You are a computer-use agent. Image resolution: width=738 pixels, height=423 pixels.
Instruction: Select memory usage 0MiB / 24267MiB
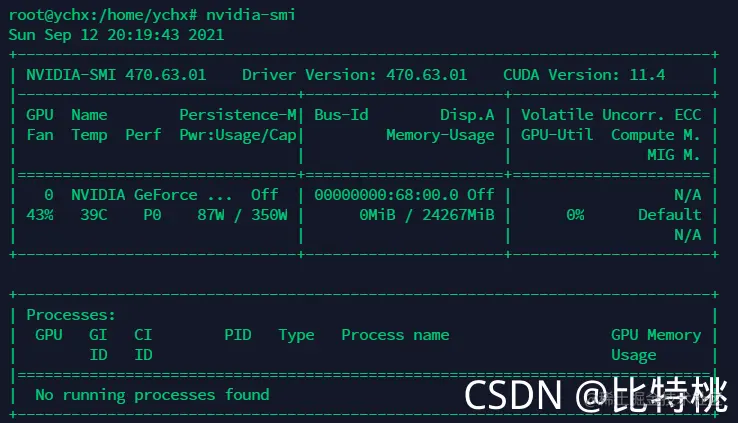pyautogui.click(x=427, y=215)
